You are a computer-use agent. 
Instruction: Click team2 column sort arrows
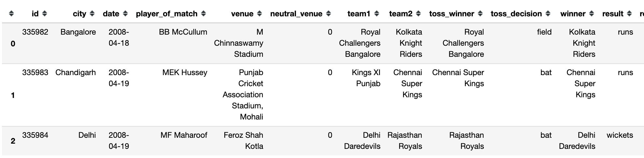pyautogui.click(x=418, y=14)
